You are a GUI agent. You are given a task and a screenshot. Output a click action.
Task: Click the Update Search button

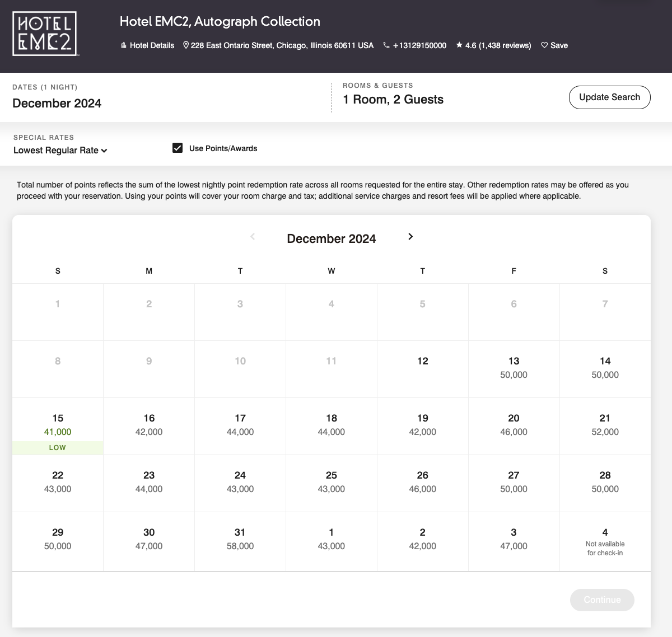pyautogui.click(x=610, y=97)
